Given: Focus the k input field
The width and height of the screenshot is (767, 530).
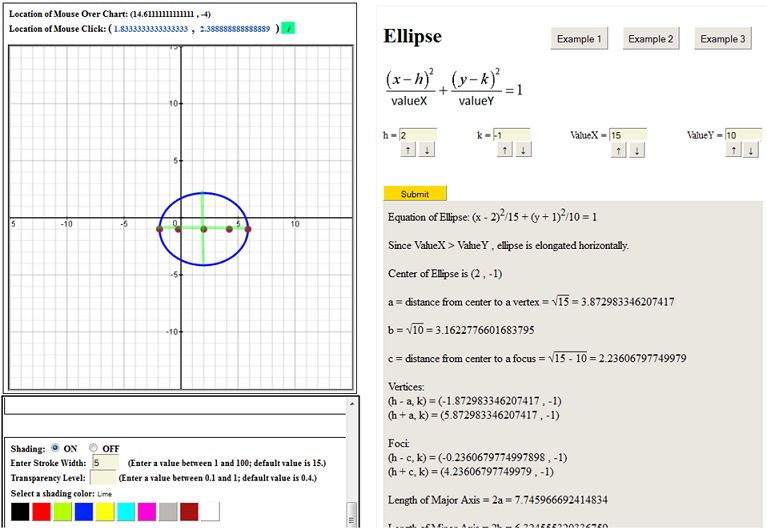Looking at the screenshot, I should (x=512, y=135).
